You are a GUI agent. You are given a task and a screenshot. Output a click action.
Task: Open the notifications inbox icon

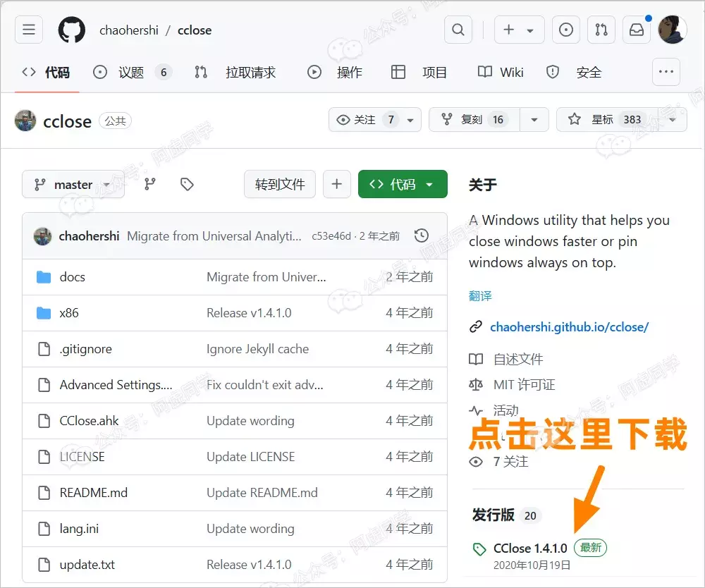click(x=636, y=30)
